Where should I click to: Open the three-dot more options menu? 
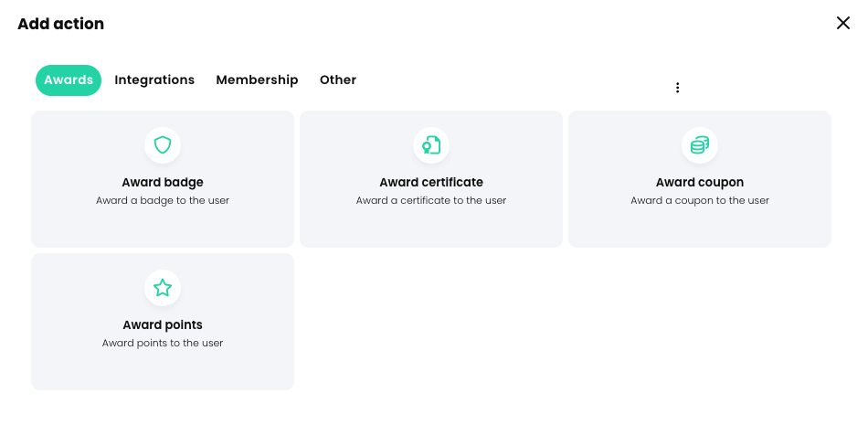[x=677, y=88]
